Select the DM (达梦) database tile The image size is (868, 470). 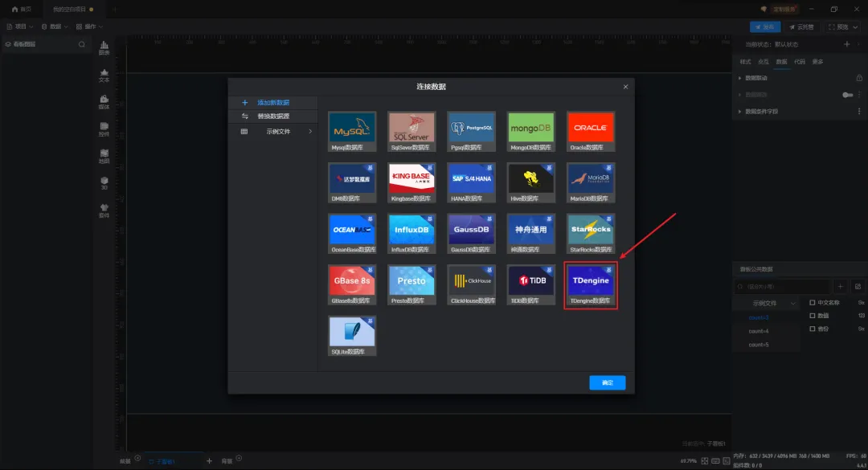(x=352, y=182)
